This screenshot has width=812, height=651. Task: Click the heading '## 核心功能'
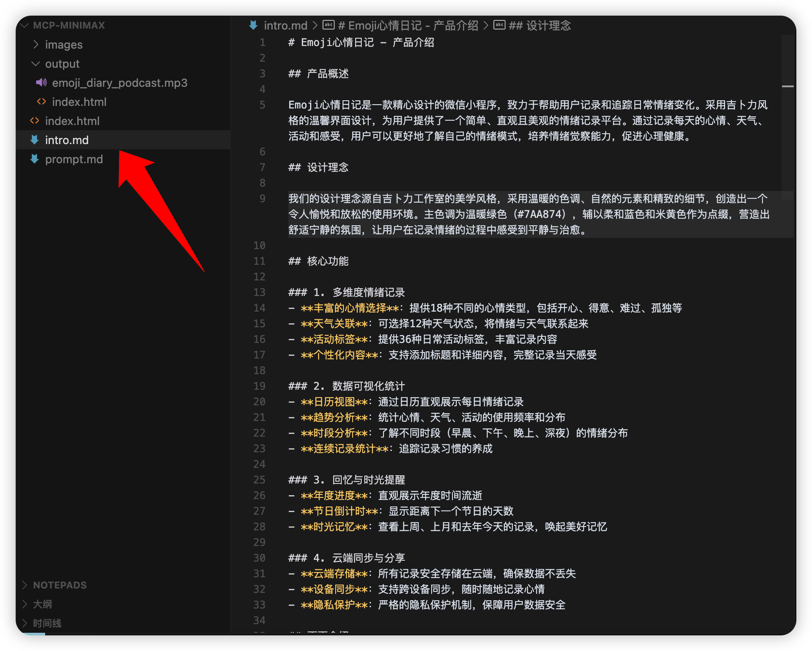318,261
